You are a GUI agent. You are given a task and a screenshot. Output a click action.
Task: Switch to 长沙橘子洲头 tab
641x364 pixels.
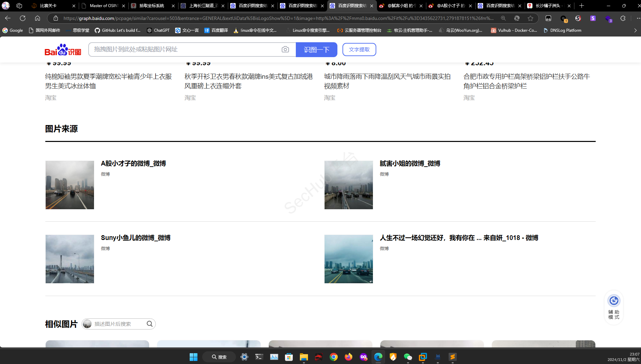(549, 6)
